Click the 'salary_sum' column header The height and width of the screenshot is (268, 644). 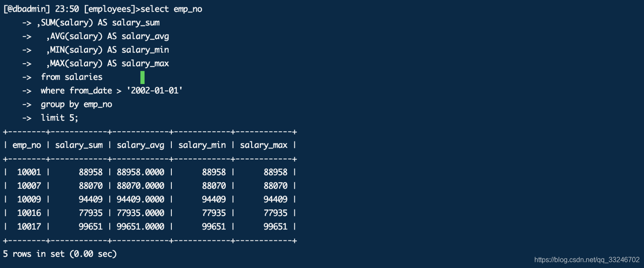(x=79, y=145)
